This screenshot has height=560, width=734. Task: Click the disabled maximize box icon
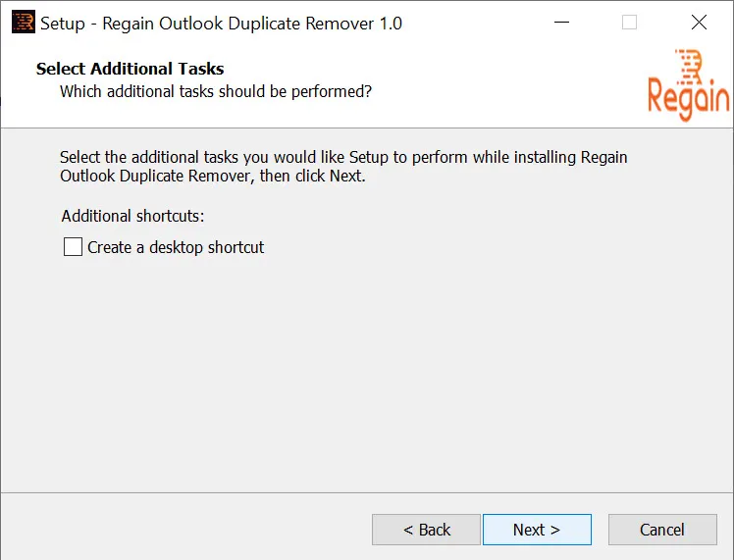tap(629, 22)
